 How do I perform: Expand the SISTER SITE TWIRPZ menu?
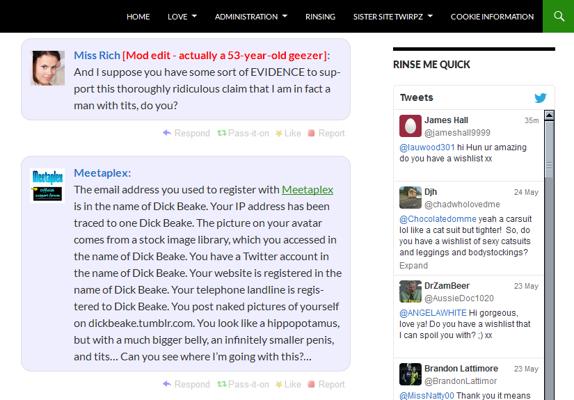393,16
